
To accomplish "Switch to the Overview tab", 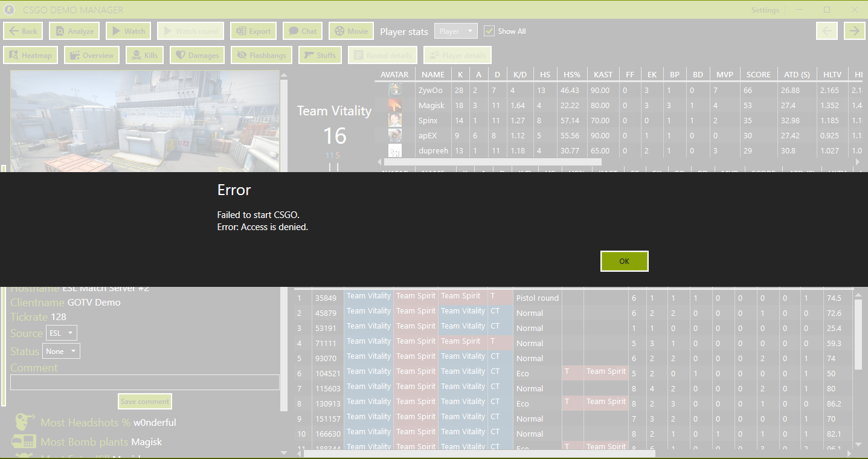I will [91, 54].
